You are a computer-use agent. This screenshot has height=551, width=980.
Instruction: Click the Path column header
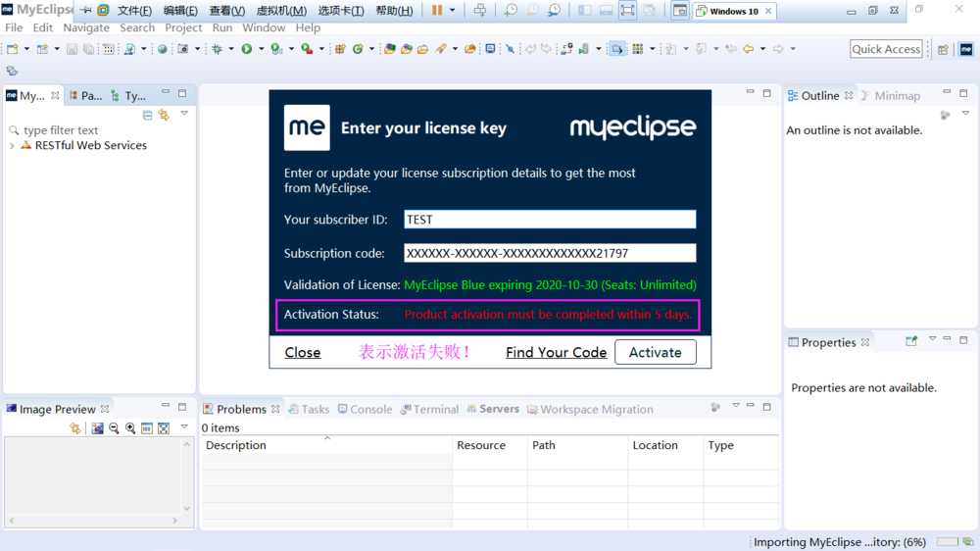point(577,445)
